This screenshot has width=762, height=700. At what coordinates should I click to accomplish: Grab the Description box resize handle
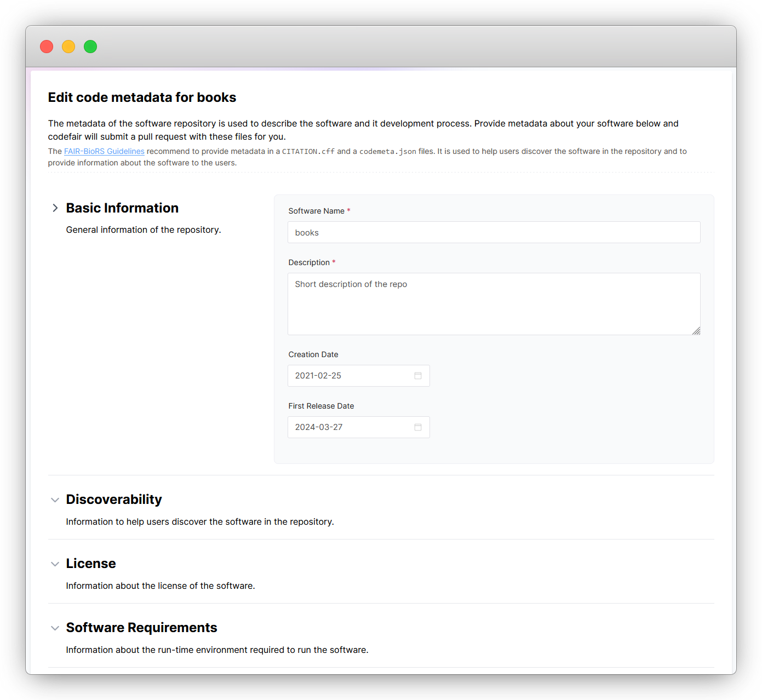696,331
